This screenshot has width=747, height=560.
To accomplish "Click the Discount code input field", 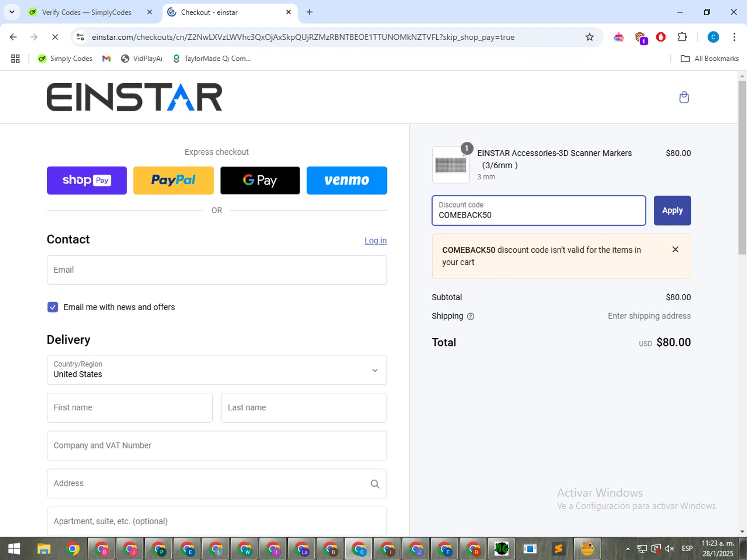I will 539,211.
